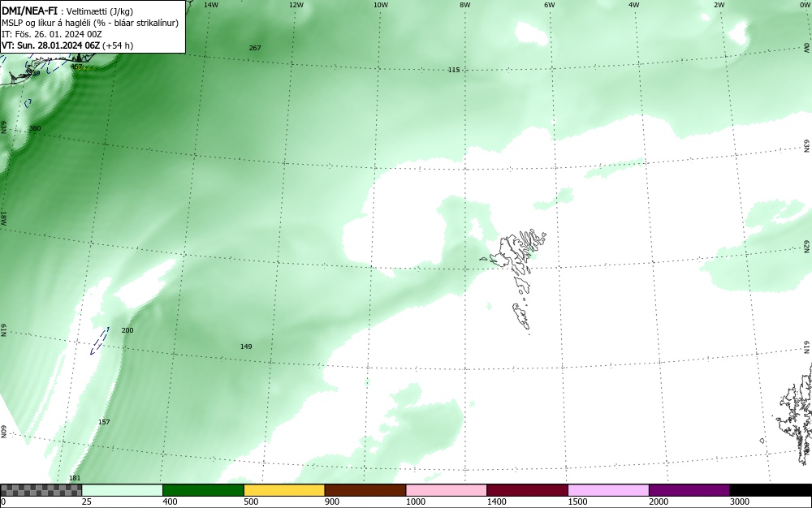Click the map value '115'

pos(454,70)
